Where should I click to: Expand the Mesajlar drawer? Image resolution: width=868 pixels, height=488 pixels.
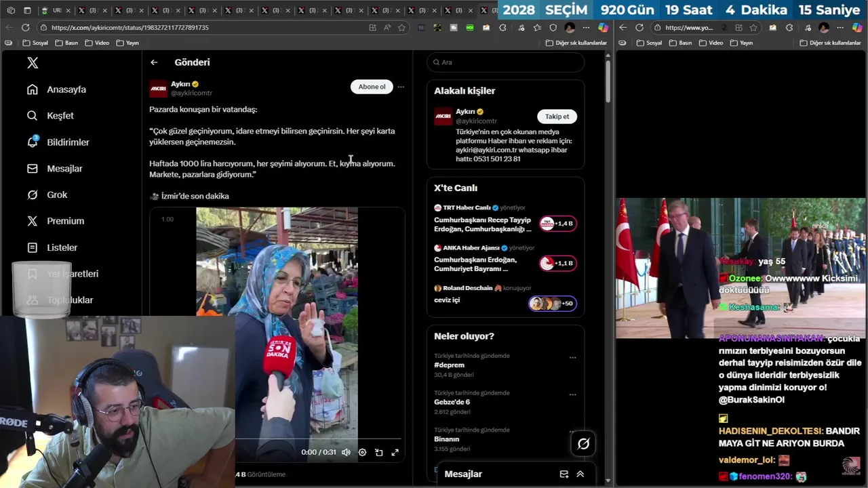[580, 474]
